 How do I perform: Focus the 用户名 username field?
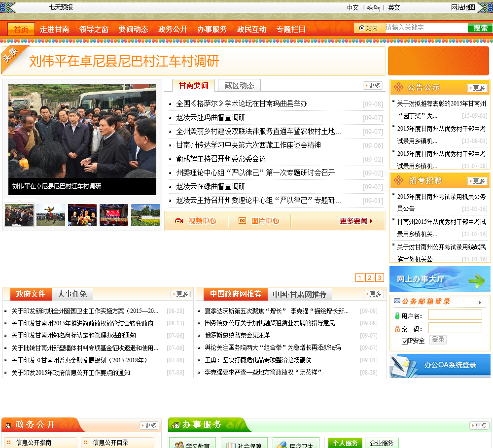(455, 315)
